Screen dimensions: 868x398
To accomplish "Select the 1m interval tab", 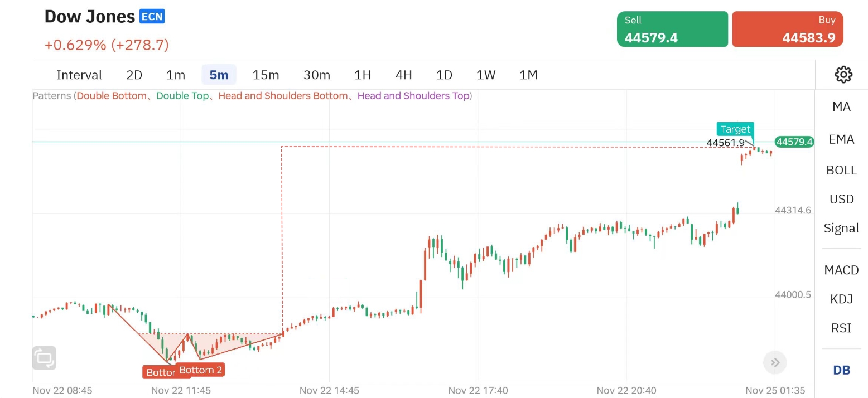I will [x=176, y=75].
